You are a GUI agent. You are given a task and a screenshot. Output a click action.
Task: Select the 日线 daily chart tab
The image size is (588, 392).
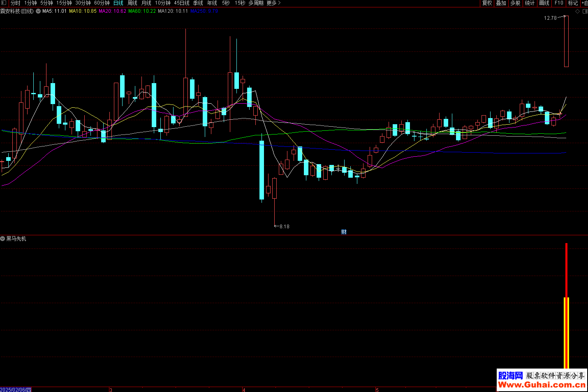coord(118,3)
